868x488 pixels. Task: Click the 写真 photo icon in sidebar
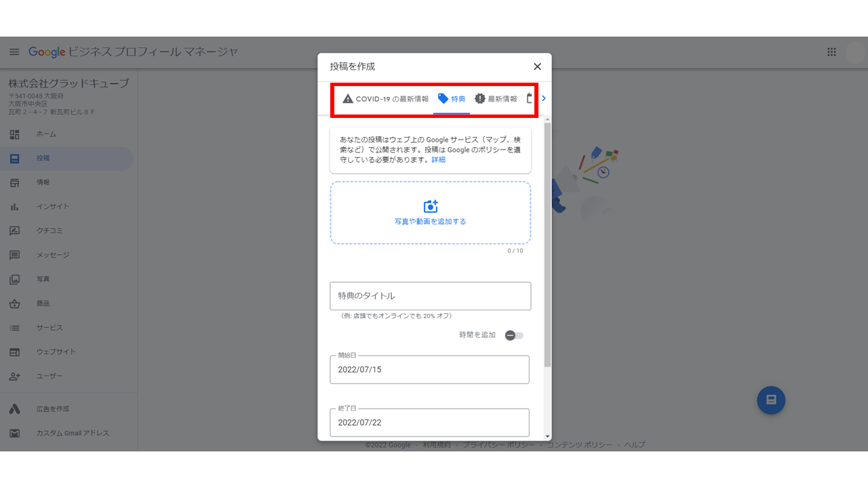14,279
